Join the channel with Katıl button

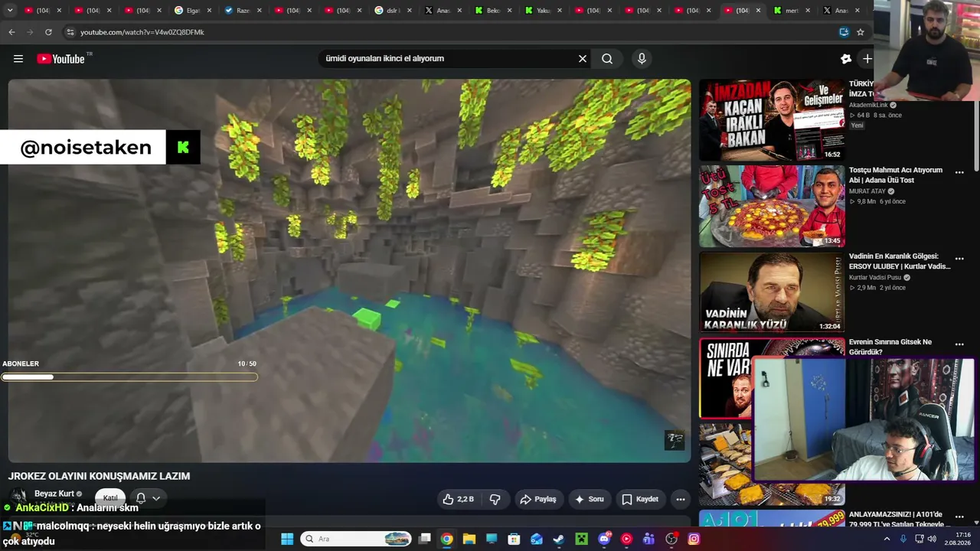[x=110, y=497]
